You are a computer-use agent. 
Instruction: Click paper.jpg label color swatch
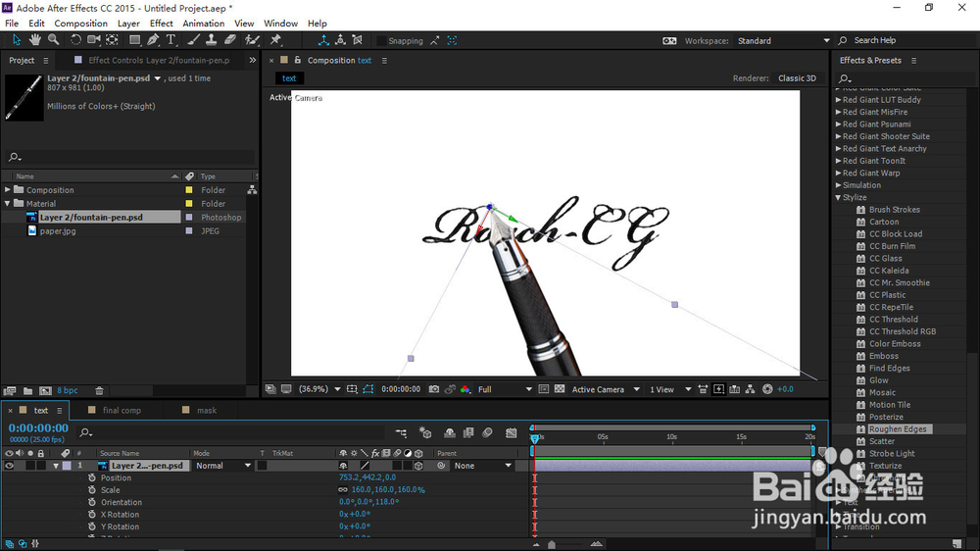point(189,230)
